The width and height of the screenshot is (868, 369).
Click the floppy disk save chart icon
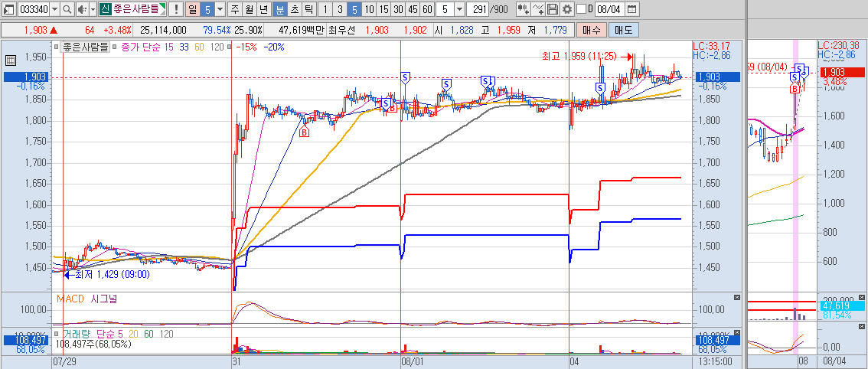pos(552,9)
